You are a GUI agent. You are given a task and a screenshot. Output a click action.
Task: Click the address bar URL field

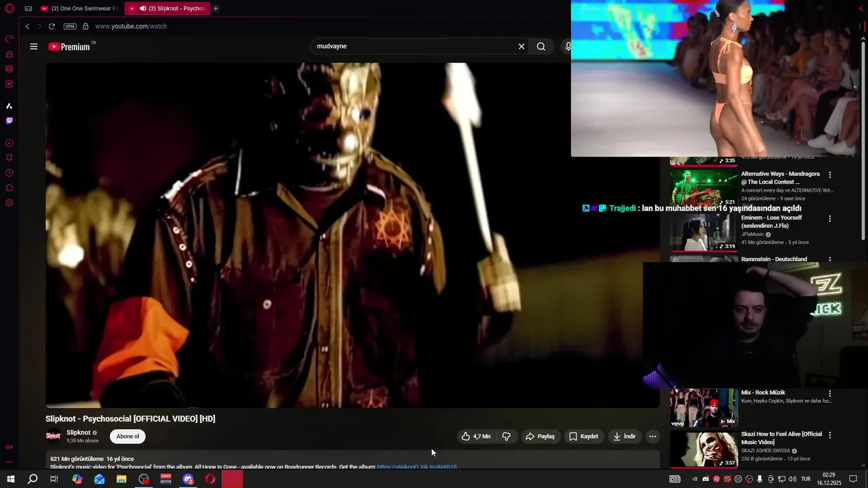click(x=131, y=26)
